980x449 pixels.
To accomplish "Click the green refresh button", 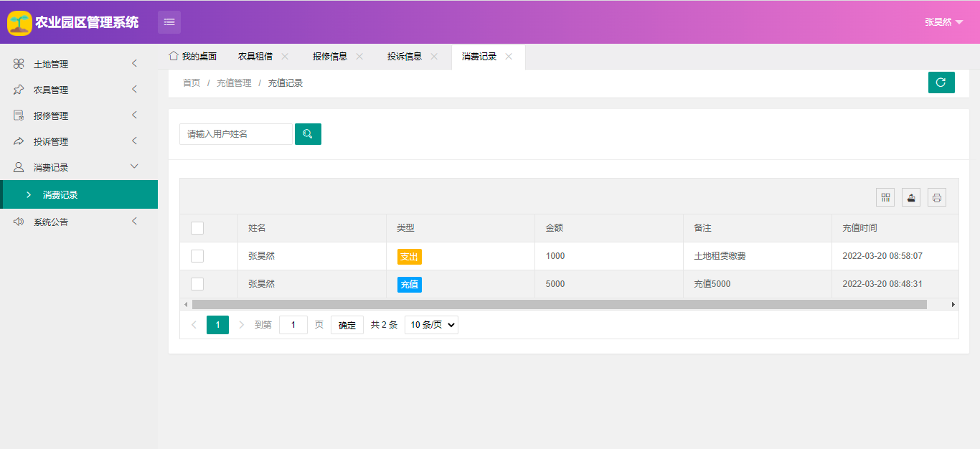I will point(941,82).
